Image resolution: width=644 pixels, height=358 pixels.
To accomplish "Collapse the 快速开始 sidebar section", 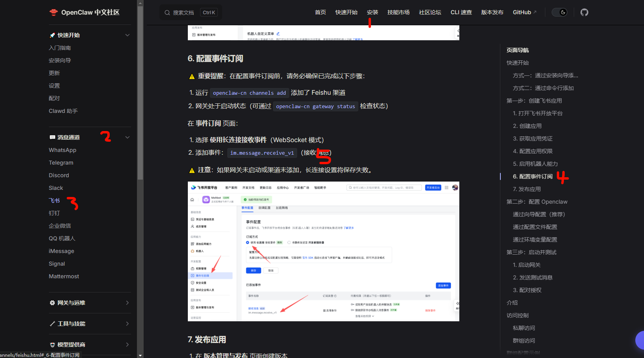I will pyautogui.click(x=127, y=35).
